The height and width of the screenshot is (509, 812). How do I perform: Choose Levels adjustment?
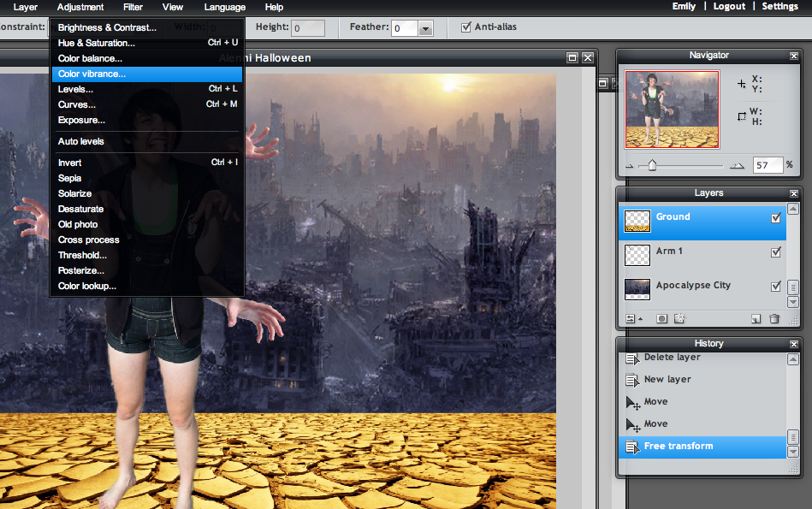coord(147,89)
